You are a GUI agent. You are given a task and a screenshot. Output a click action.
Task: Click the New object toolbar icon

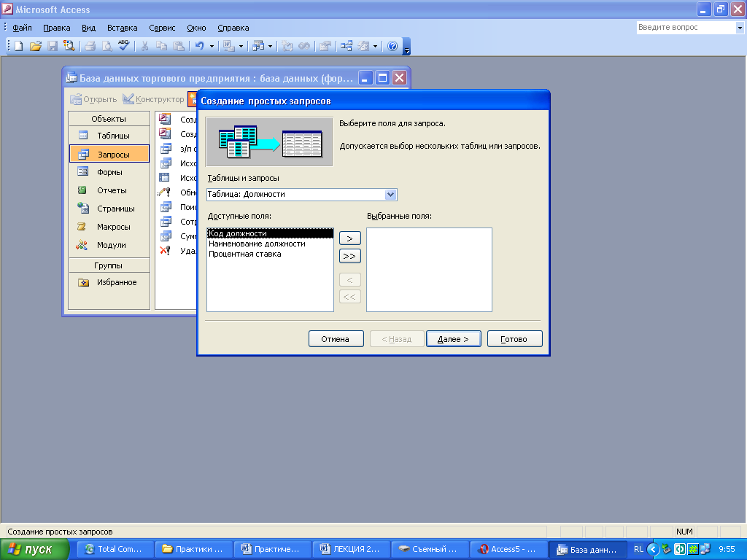(x=363, y=46)
